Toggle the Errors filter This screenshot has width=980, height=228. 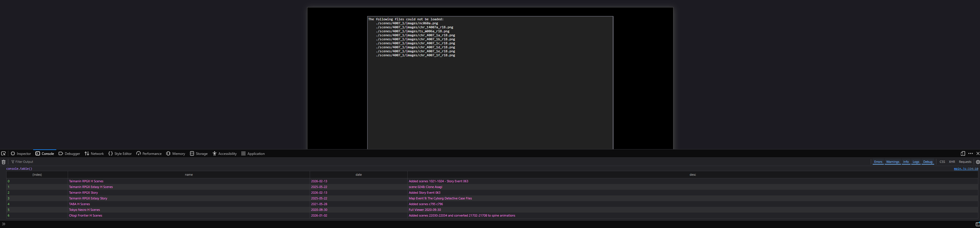pos(878,162)
